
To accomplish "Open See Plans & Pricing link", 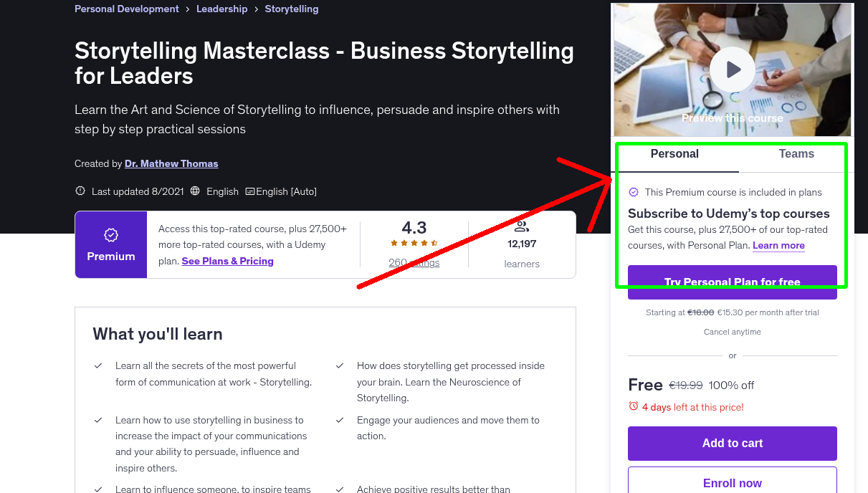I will click(228, 261).
